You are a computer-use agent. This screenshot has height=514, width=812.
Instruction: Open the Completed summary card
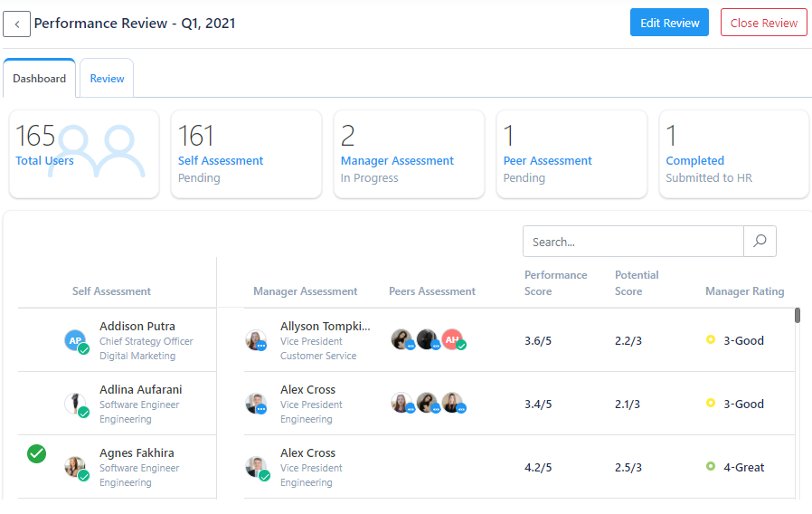734,154
